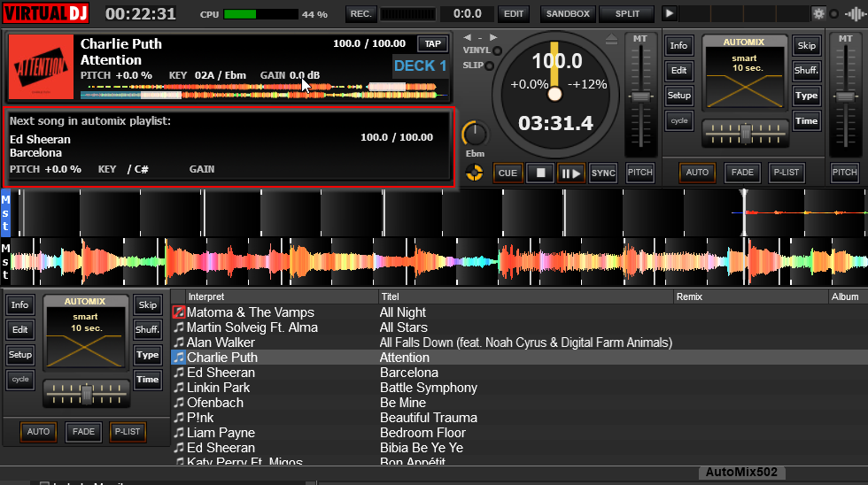The image size is (868, 485).
Task: Click the right arrow above VINYL
Action: [492, 37]
